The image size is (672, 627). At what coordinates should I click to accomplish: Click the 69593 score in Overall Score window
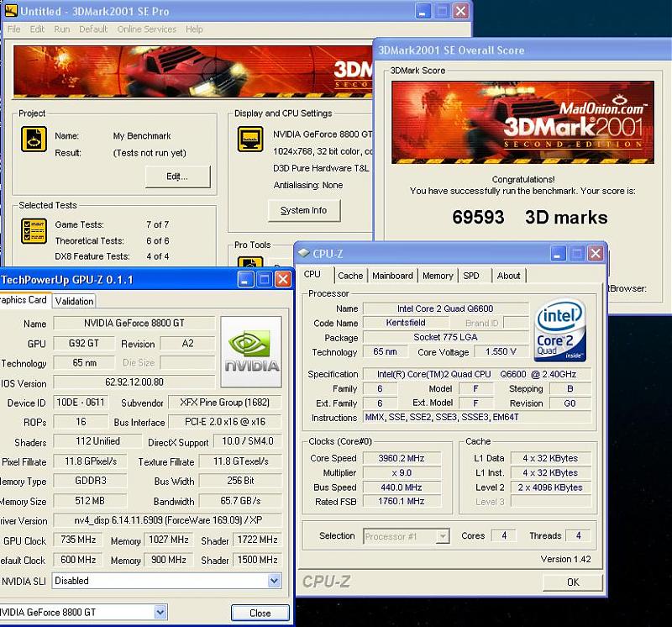tap(478, 217)
